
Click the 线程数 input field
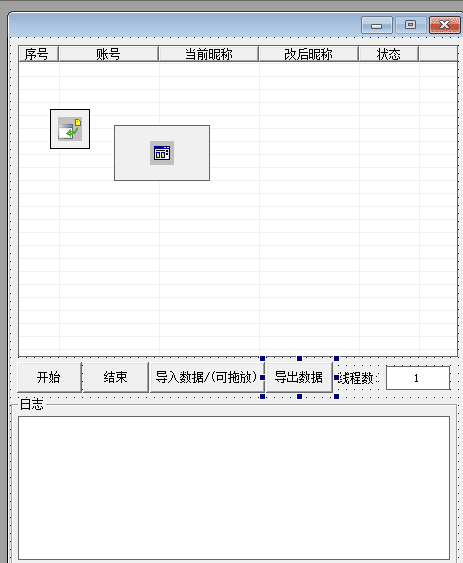point(418,378)
